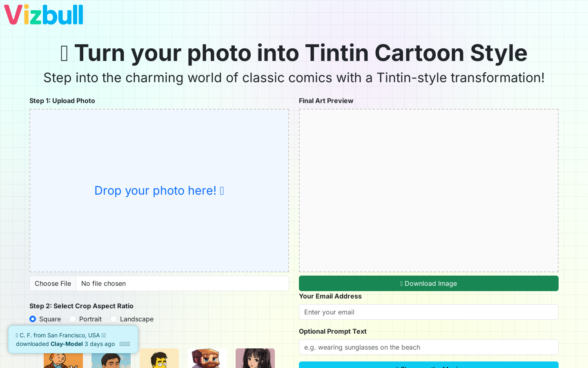Click the green Download Image button
Viewport: 588px width, 368px height.
(429, 283)
